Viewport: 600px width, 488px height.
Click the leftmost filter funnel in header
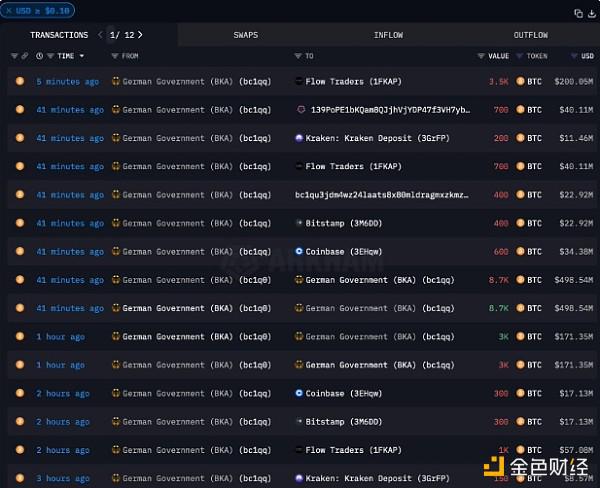(14, 56)
